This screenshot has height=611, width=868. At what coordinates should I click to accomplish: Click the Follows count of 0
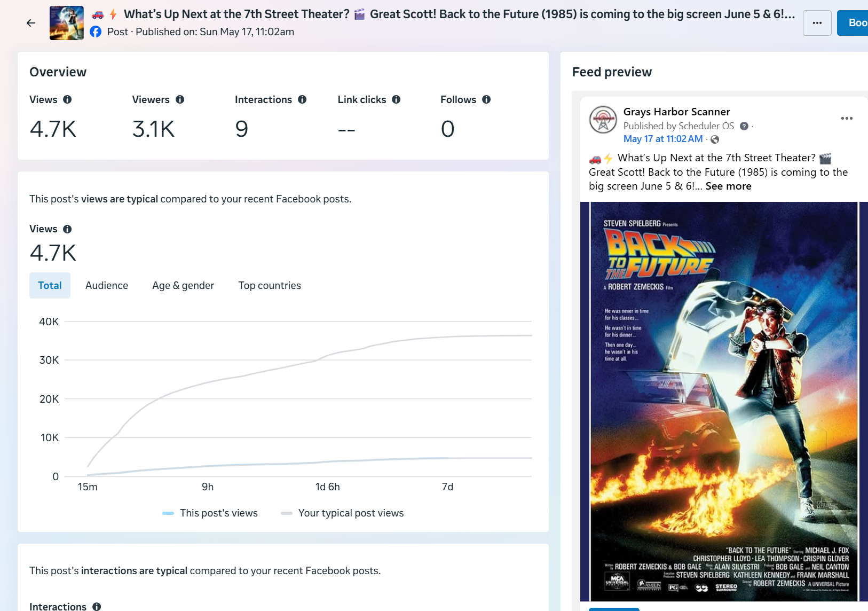pyautogui.click(x=448, y=129)
